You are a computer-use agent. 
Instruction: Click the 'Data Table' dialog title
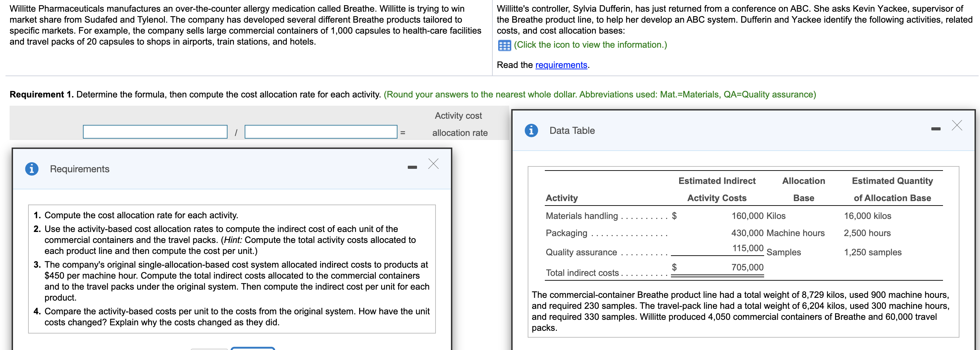point(572,130)
